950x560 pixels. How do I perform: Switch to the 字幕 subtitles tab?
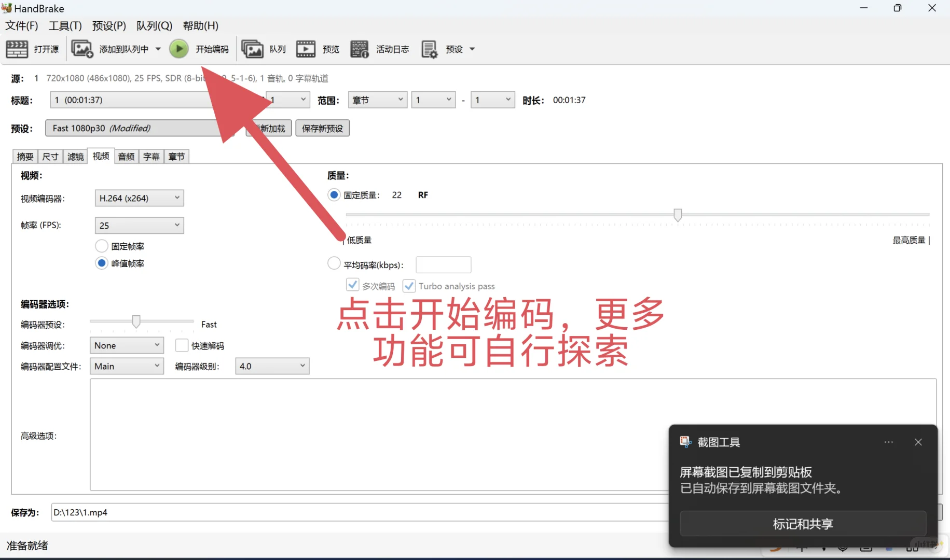tap(152, 157)
